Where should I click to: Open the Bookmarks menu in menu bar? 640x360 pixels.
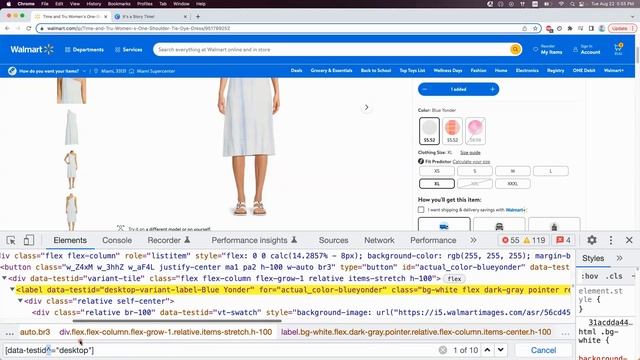click(x=119, y=4)
